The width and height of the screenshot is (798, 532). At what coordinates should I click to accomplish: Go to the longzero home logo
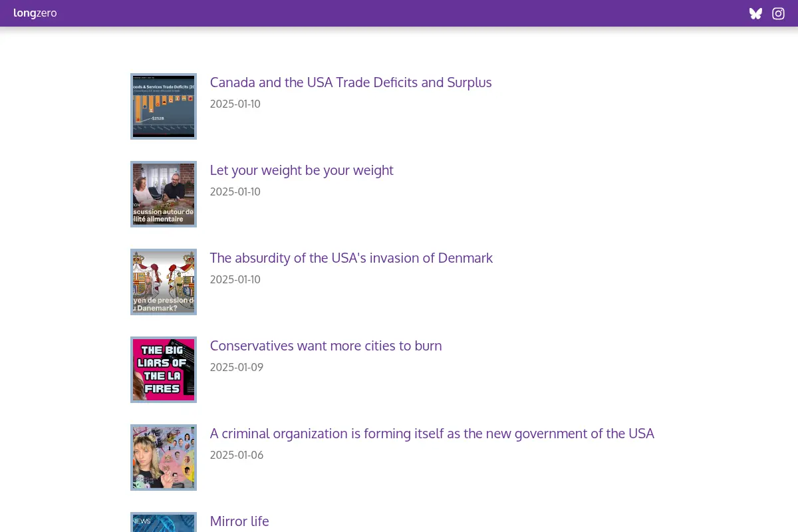35,13
